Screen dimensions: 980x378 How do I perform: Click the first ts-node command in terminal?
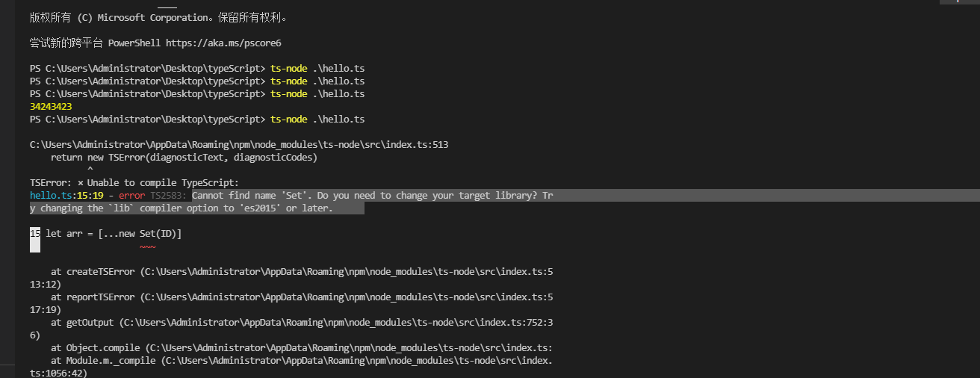pos(288,69)
